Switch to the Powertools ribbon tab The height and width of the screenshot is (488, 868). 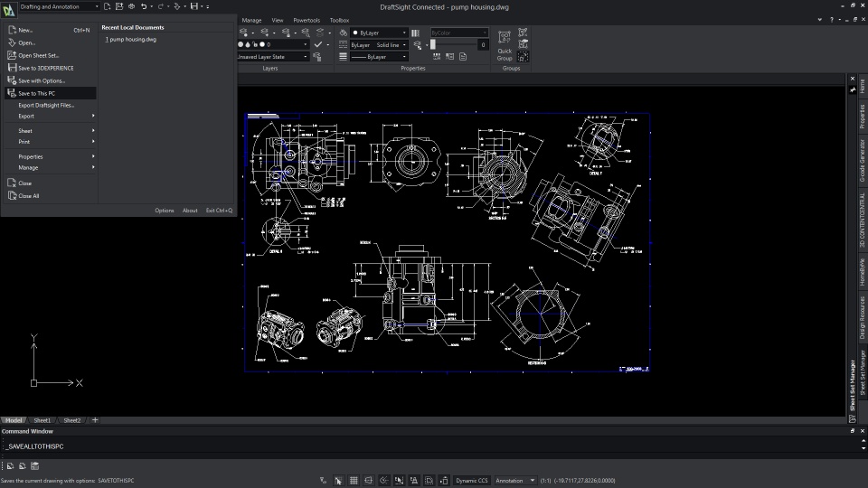coord(307,20)
